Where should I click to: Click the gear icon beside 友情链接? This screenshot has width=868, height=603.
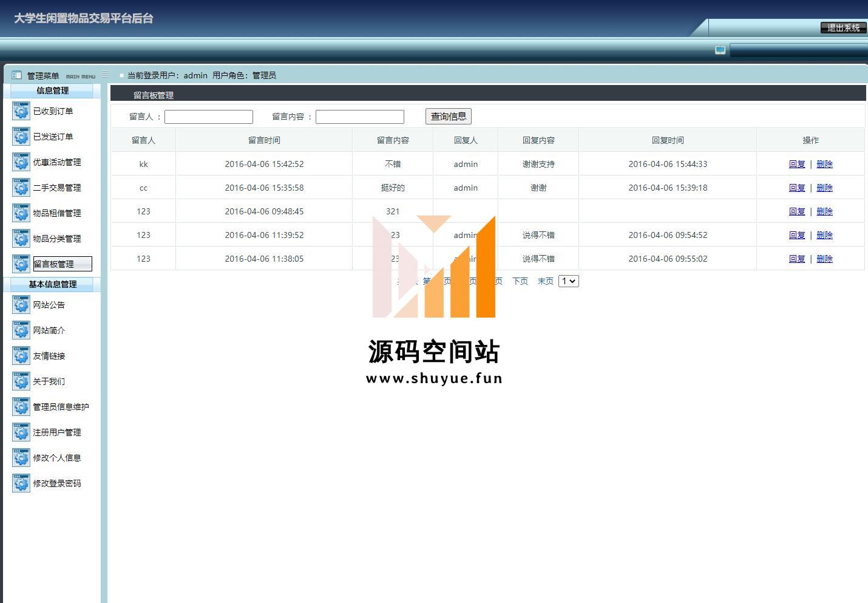pyautogui.click(x=21, y=356)
